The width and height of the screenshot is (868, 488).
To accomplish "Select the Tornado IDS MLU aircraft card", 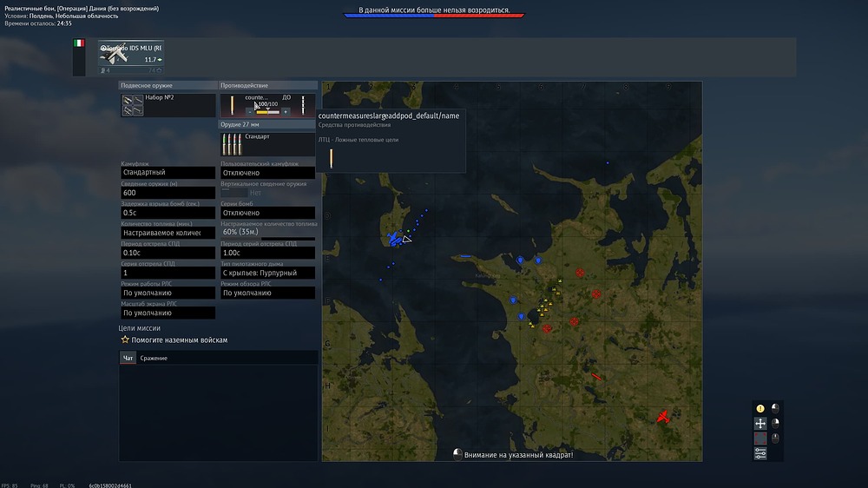I will pyautogui.click(x=131, y=56).
